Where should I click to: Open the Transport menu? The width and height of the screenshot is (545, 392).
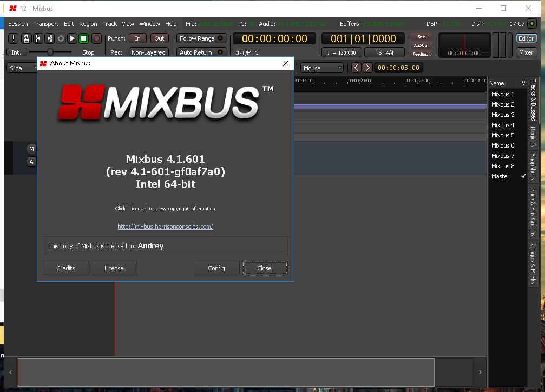click(46, 24)
